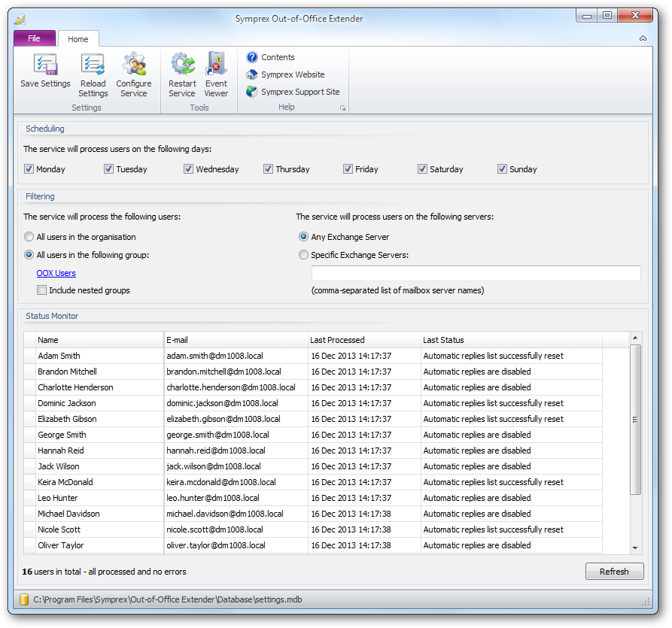Choose Any Exchange Server option
This screenshot has width=672, height=628.
pos(303,236)
